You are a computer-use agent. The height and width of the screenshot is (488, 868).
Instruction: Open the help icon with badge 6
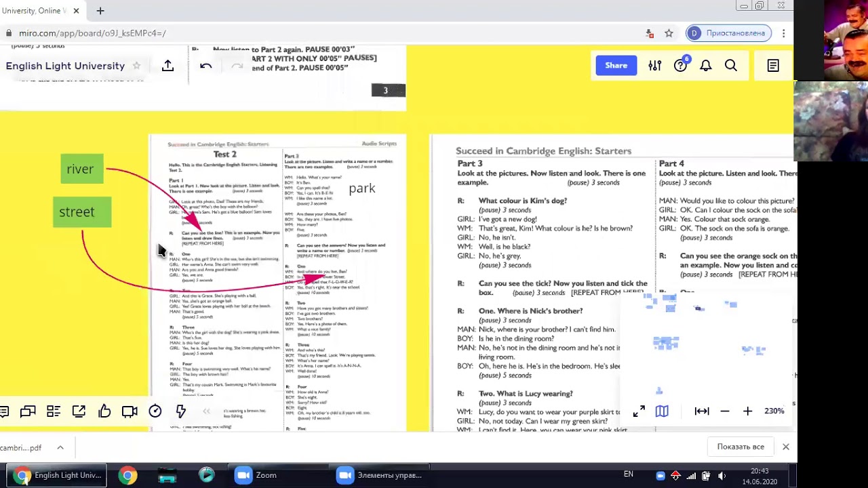tap(681, 65)
